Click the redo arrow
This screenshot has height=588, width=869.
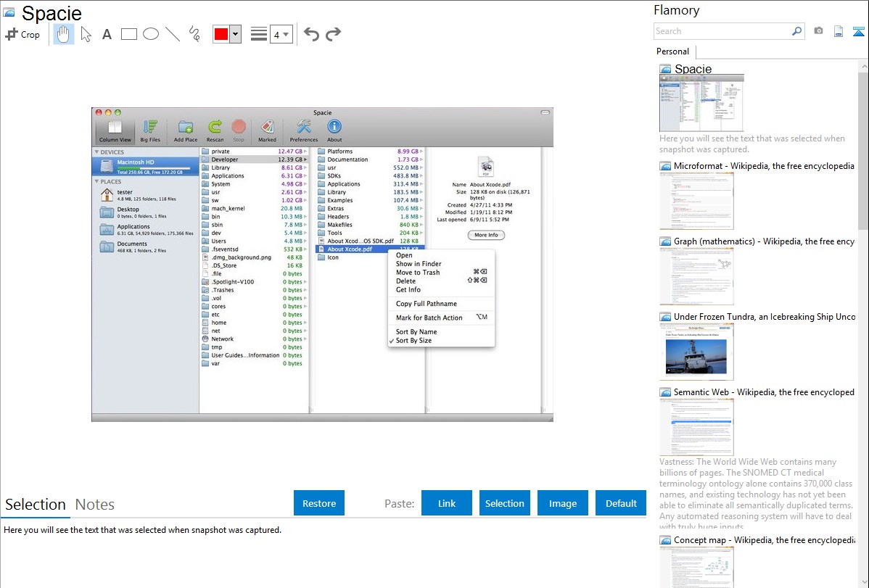[x=333, y=34]
